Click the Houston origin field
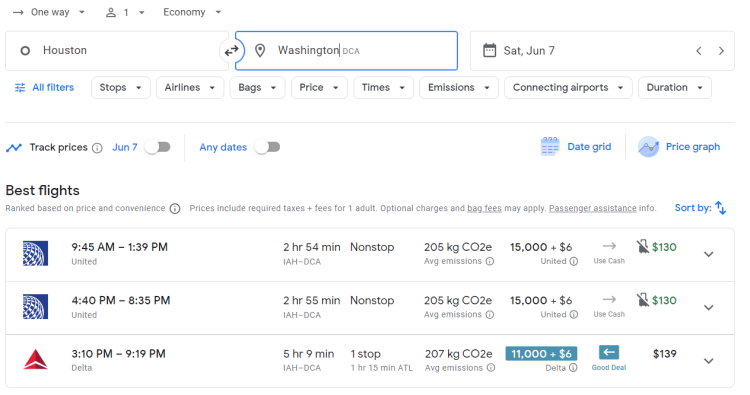The image size is (750, 395). pos(117,51)
